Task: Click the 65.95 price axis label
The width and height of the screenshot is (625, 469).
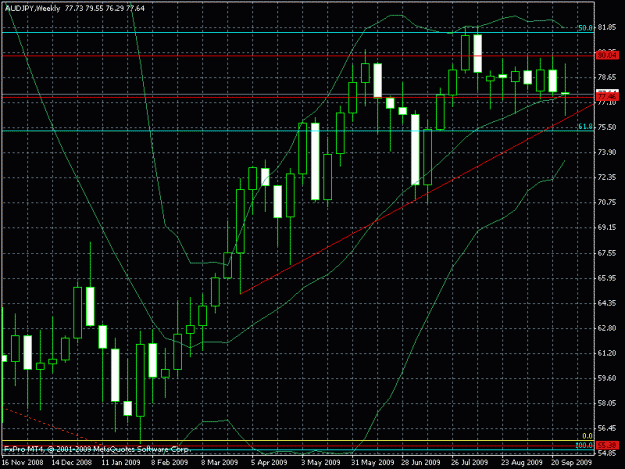Action: (607, 278)
